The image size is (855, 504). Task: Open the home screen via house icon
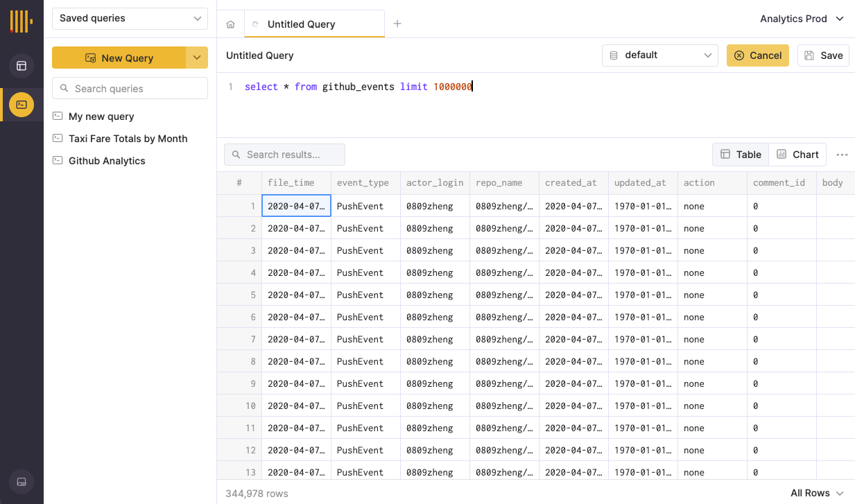click(x=230, y=24)
